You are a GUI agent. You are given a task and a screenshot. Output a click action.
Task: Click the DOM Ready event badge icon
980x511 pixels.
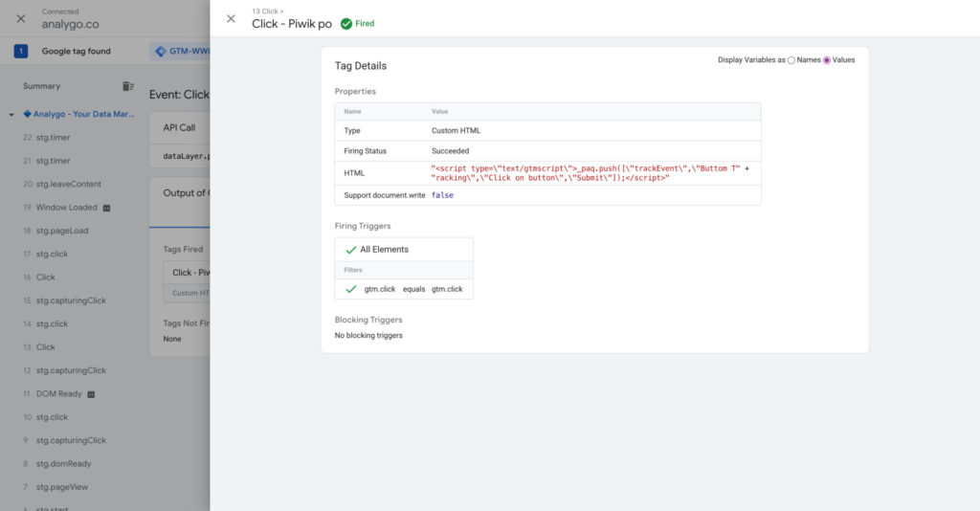tap(91, 394)
